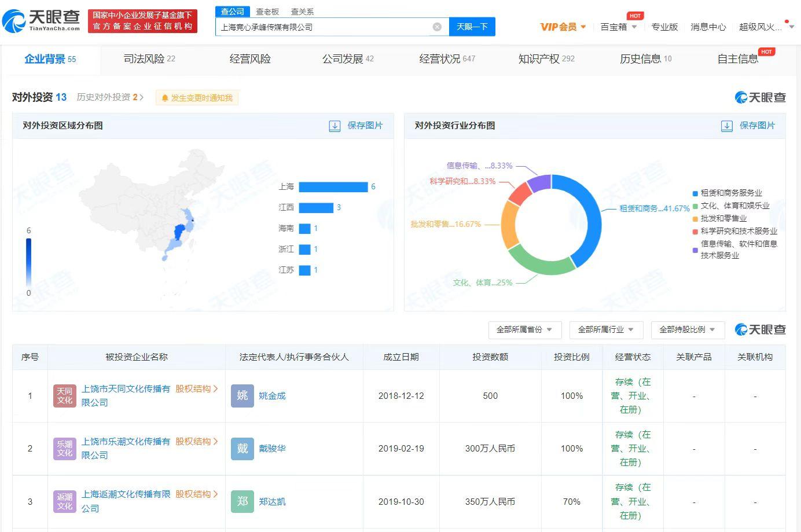Open 上饶市天同文化传播有限公司 company link
The width and height of the screenshot is (801, 532).
pyautogui.click(x=126, y=396)
